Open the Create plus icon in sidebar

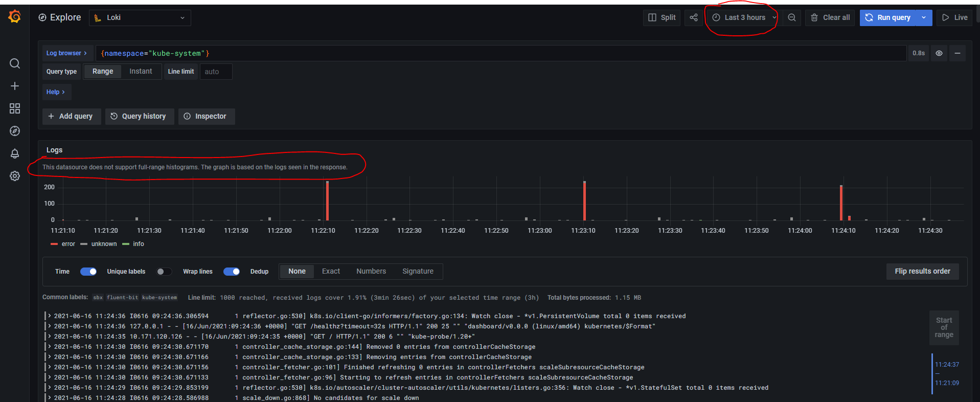(15, 86)
